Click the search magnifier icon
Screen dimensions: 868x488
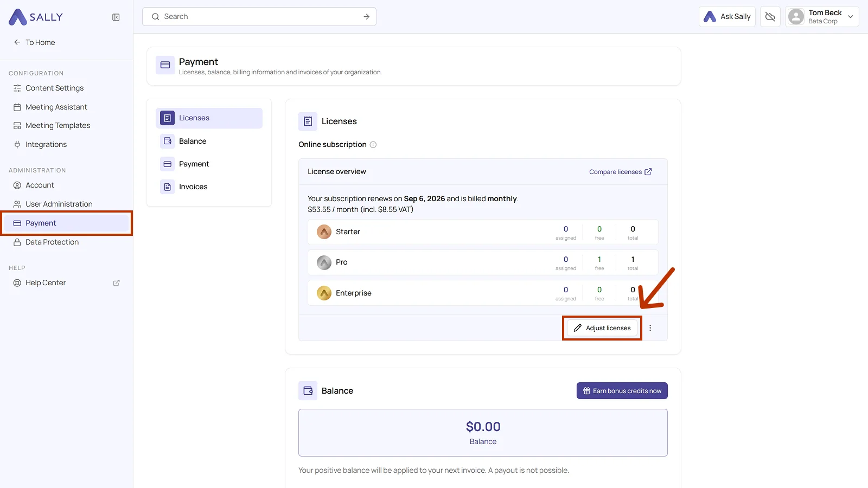(156, 17)
